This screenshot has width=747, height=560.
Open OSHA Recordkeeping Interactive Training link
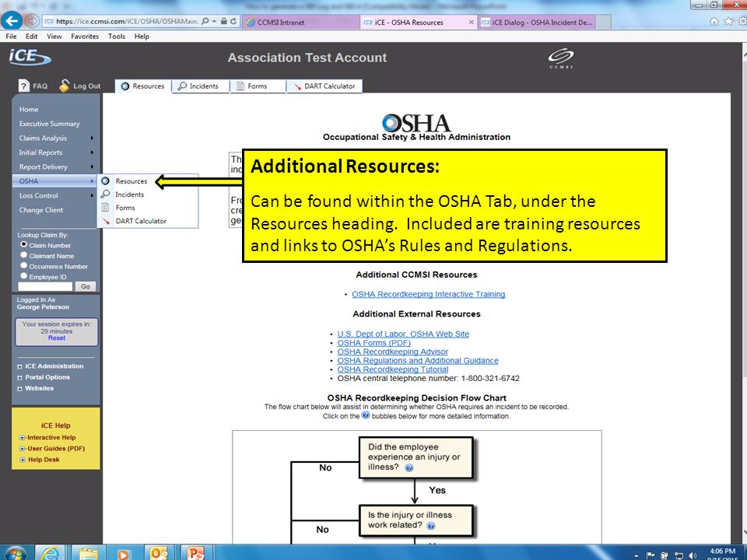tap(428, 294)
